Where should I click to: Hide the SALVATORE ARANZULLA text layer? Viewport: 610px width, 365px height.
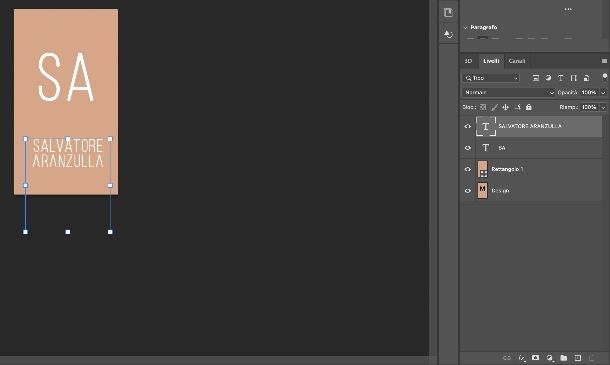tap(468, 126)
